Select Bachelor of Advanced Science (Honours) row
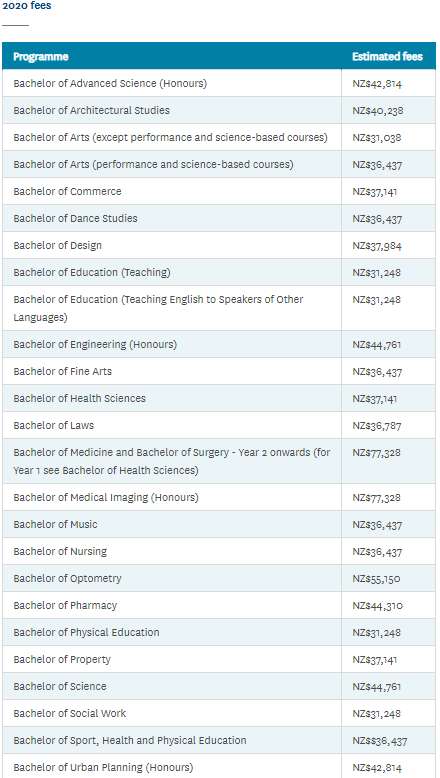 point(219,83)
